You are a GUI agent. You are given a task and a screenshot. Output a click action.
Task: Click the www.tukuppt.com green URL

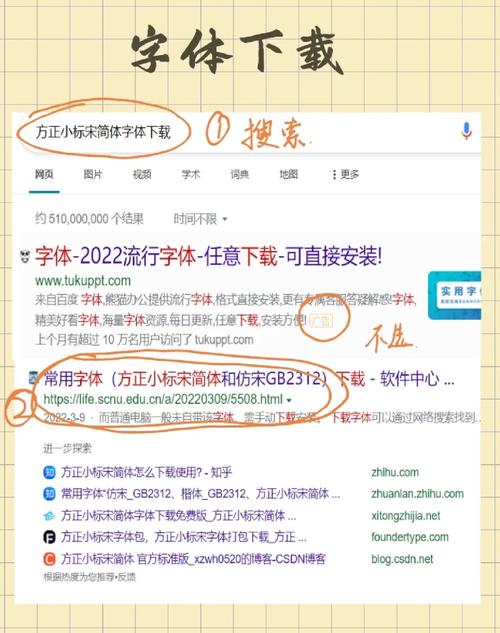point(83,280)
